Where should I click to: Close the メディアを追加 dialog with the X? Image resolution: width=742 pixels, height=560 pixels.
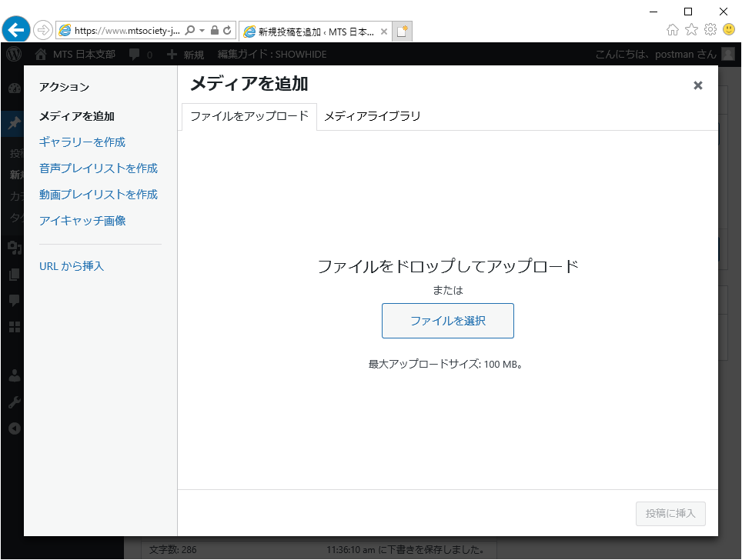(x=697, y=85)
